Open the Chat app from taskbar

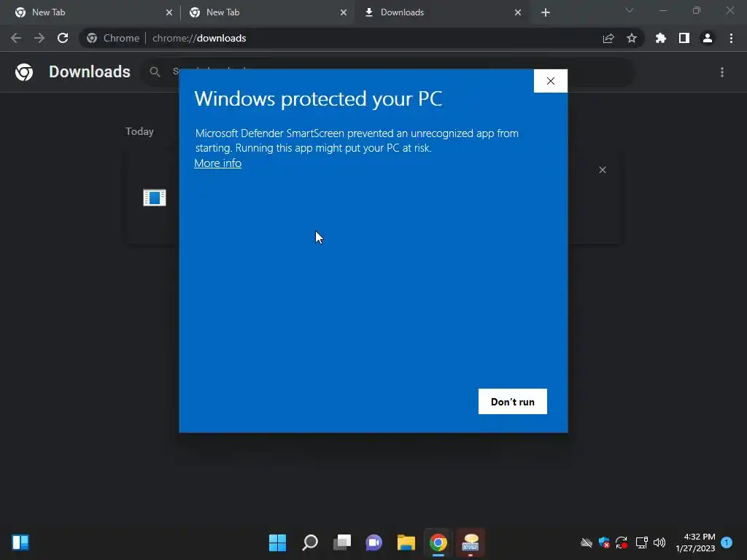pos(374,542)
